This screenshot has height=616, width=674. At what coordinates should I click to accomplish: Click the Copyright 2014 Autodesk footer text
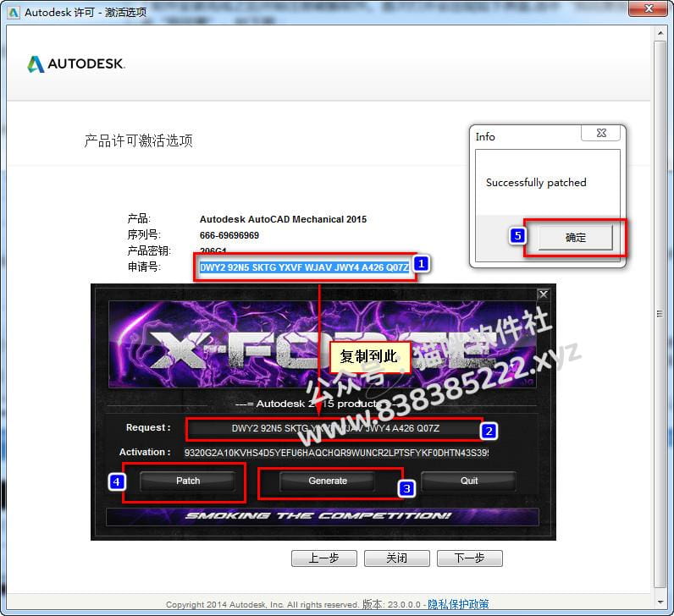point(262,605)
